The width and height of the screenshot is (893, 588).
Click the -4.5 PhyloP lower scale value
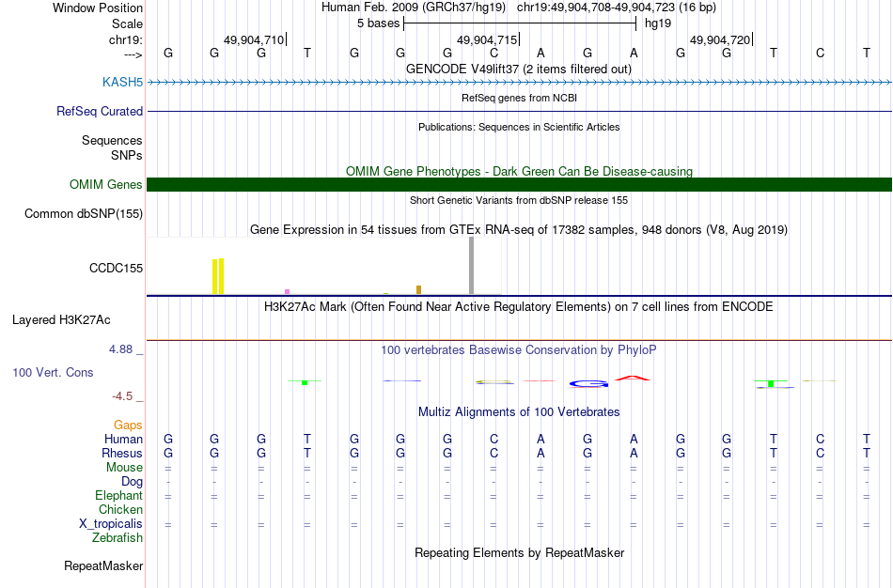click(122, 396)
